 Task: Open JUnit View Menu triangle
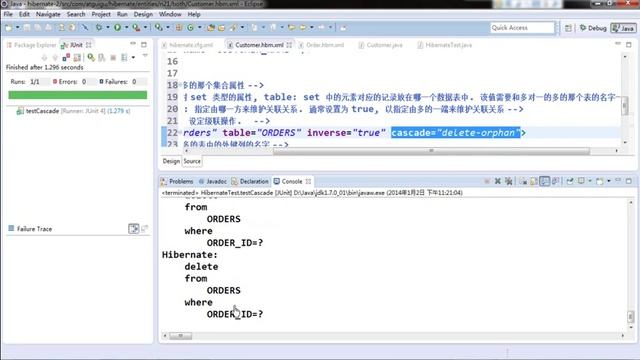click(x=145, y=56)
